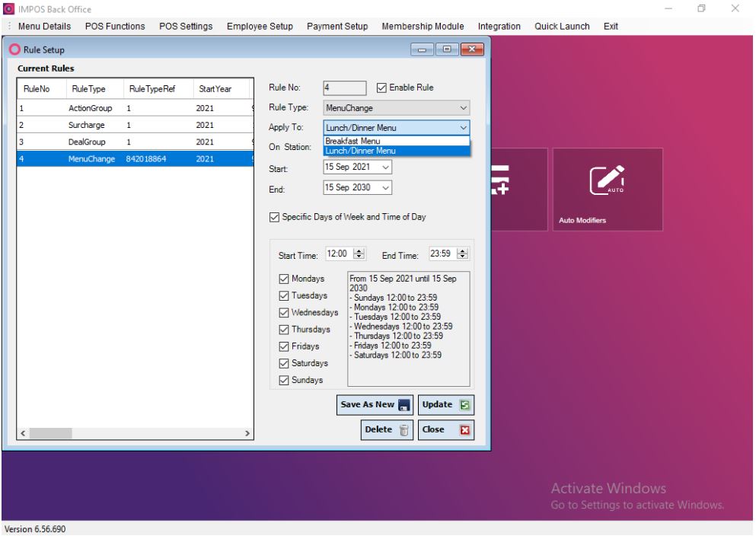Expand the Start date picker dropdown
The image size is (756, 539).
coord(385,167)
